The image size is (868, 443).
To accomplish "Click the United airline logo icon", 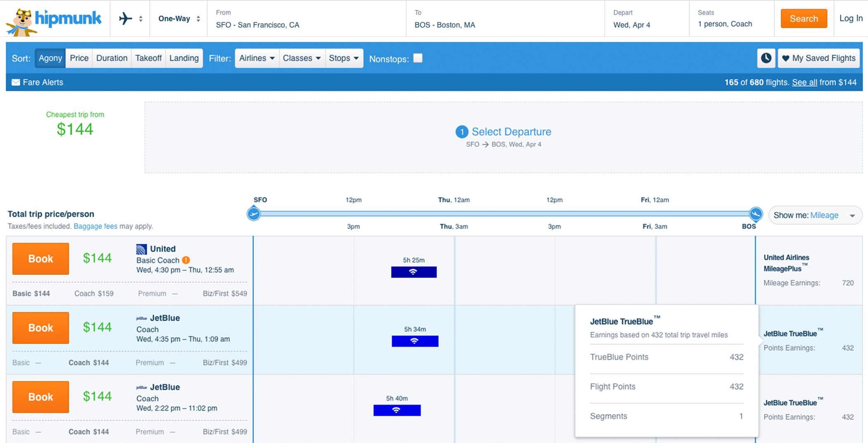I will coord(141,249).
